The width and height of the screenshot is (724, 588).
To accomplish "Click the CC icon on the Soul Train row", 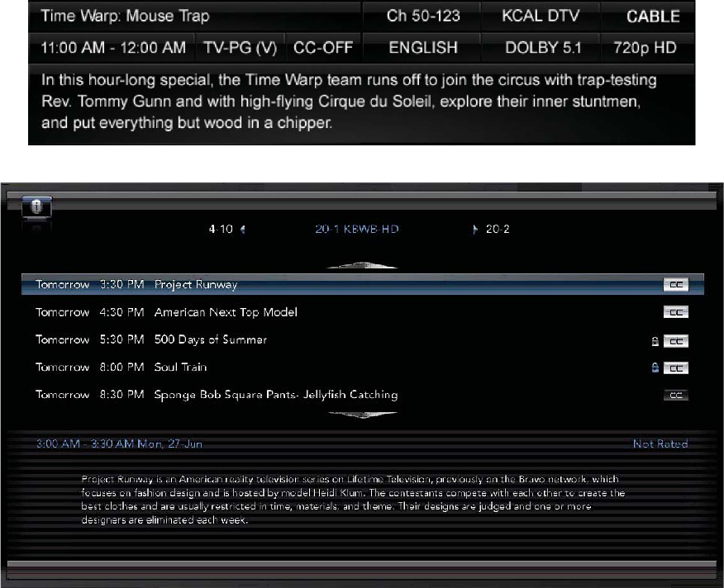I will point(675,367).
